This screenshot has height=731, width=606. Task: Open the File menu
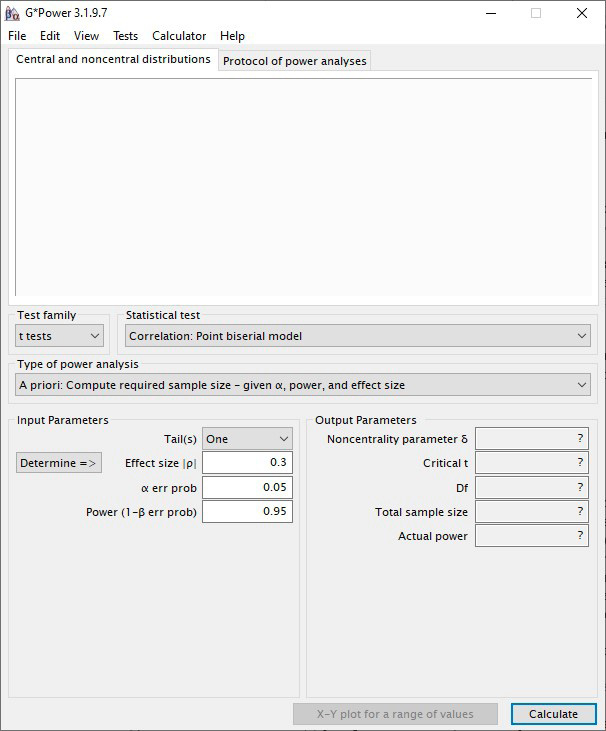(17, 36)
